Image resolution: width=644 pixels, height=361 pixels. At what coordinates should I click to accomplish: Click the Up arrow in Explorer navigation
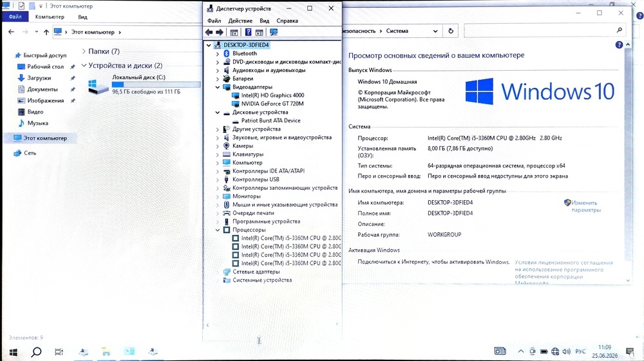pos(46,32)
